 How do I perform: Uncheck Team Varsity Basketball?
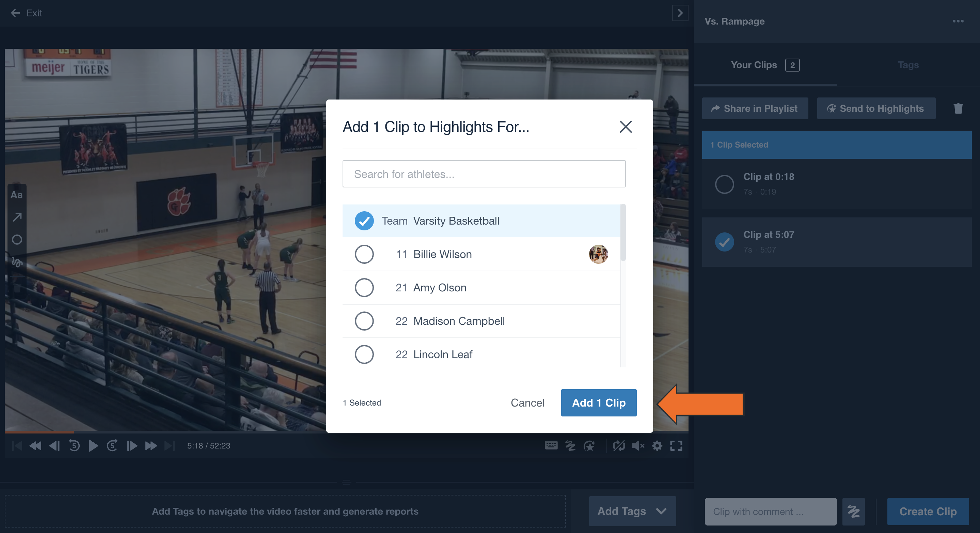pos(364,221)
